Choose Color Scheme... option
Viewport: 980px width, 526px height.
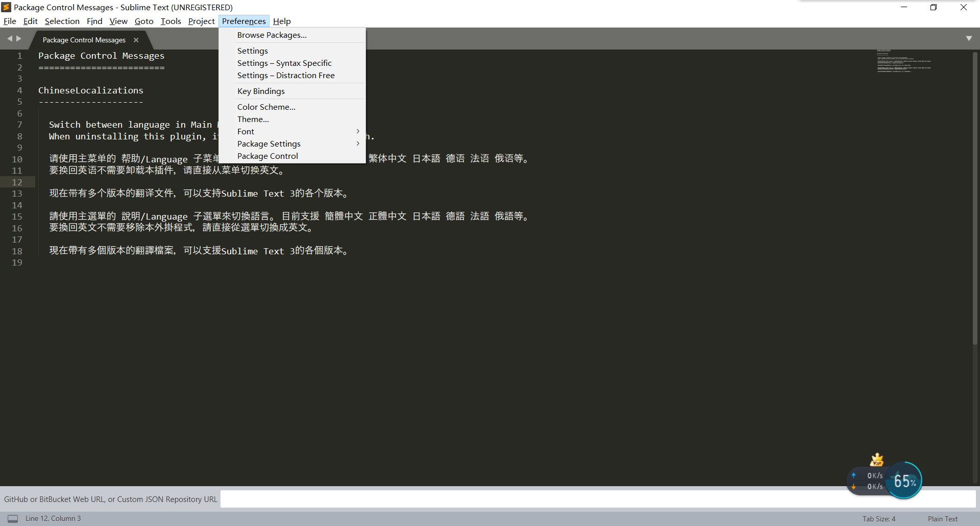click(x=292, y=107)
